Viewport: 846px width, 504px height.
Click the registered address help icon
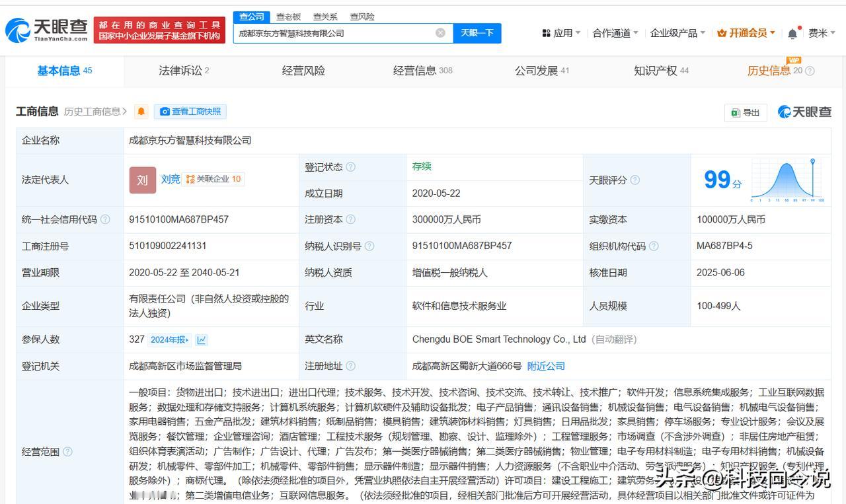click(350, 366)
